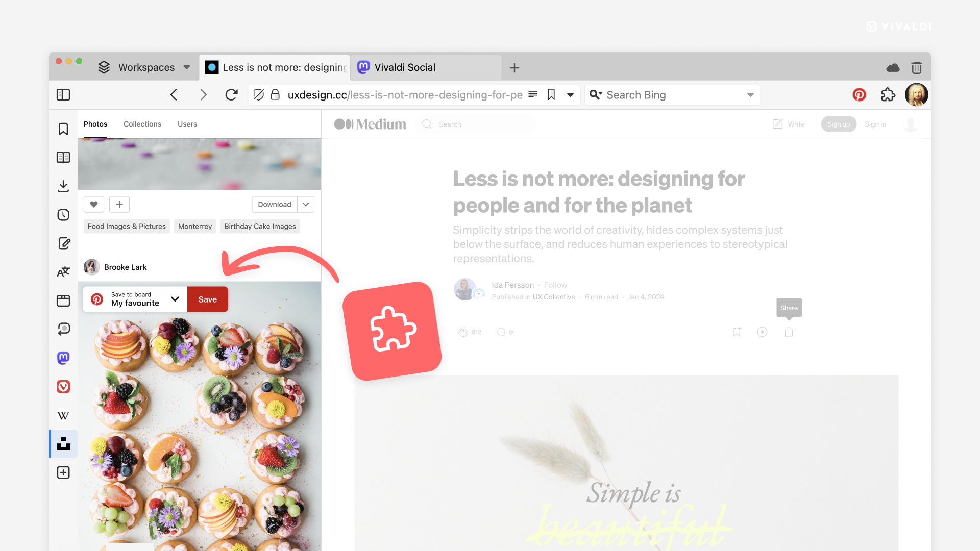Click the Save button on Pinterest
This screenshot has width=980, height=551.
coord(207,298)
